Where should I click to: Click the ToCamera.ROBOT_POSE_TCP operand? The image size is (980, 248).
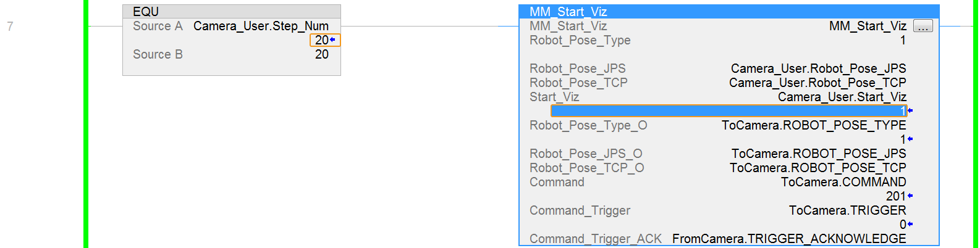817,168
